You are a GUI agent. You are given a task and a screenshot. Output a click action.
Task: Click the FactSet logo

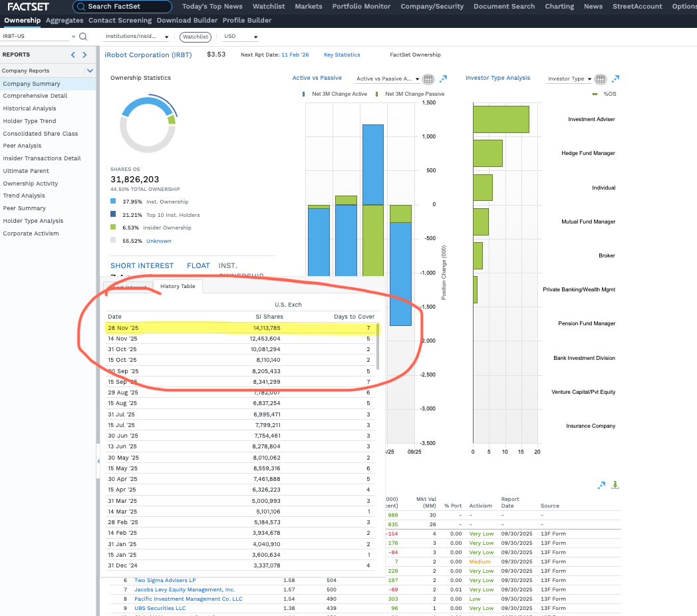[x=28, y=7]
